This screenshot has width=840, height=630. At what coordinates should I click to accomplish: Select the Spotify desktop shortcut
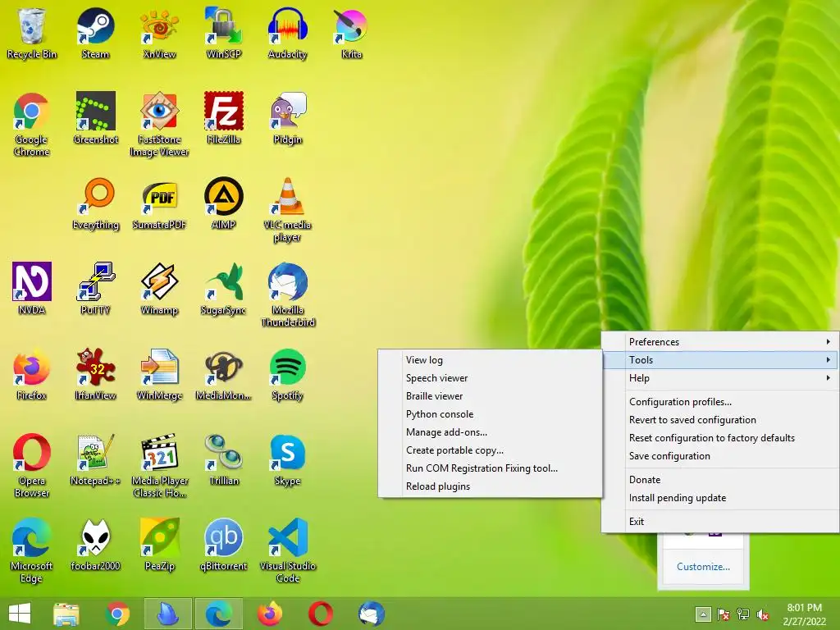tap(288, 374)
